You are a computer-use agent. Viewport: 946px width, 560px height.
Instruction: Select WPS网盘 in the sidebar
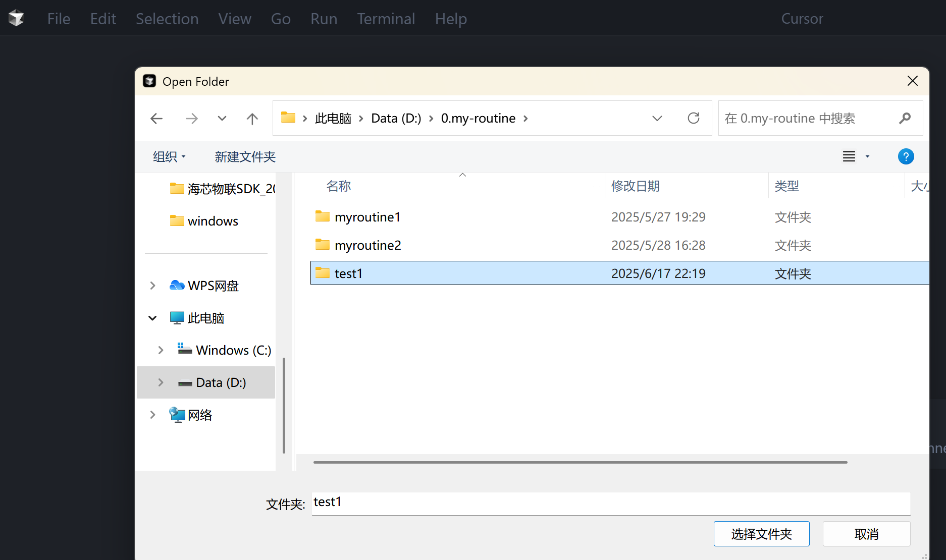[x=204, y=286]
